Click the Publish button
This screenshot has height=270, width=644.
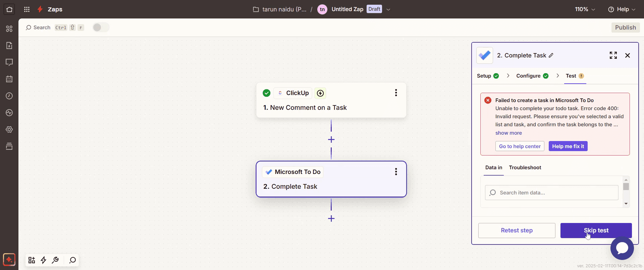point(625,28)
